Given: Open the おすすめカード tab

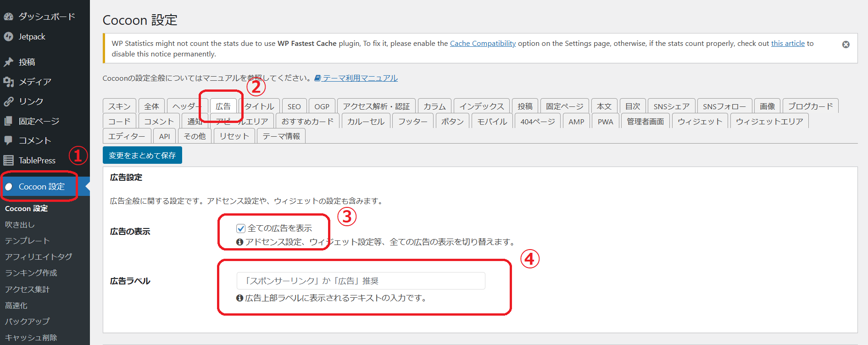Looking at the screenshot, I should coord(307,121).
